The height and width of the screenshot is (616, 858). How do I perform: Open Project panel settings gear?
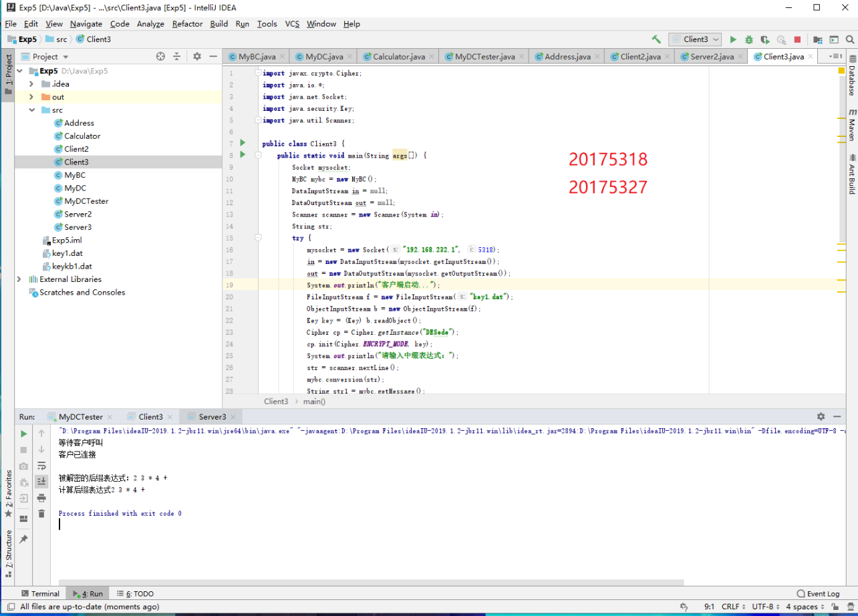click(197, 57)
